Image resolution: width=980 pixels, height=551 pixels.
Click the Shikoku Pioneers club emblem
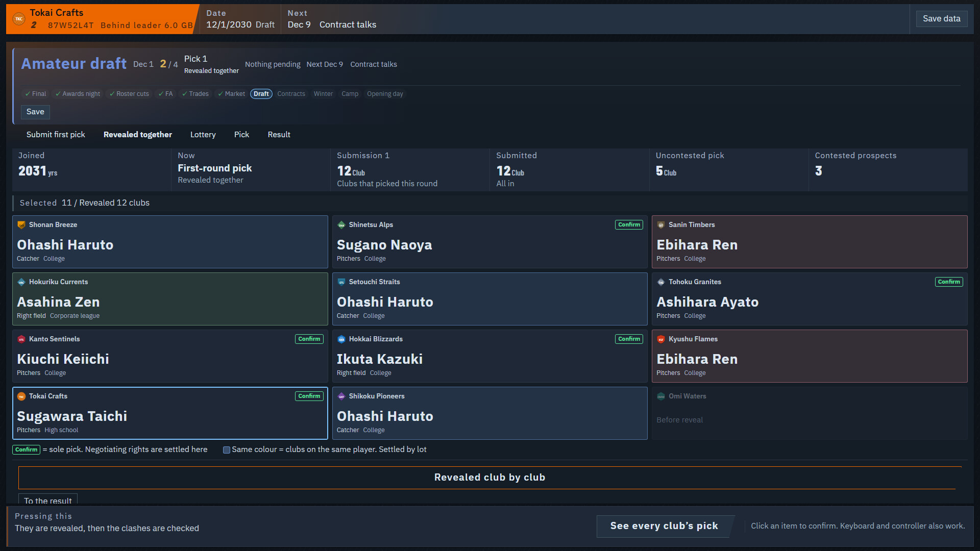tap(341, 396)
